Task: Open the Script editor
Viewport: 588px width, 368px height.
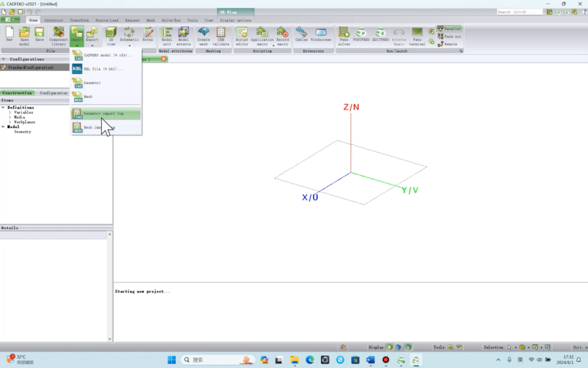Action: pyautogui.click(x=242, y=36)
